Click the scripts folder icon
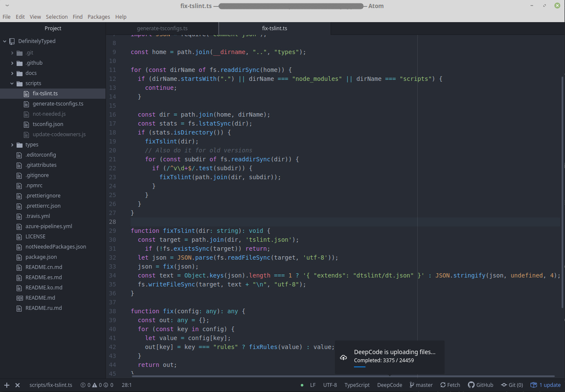The width and height of the screenshot is (565, 392). [19, 83]
